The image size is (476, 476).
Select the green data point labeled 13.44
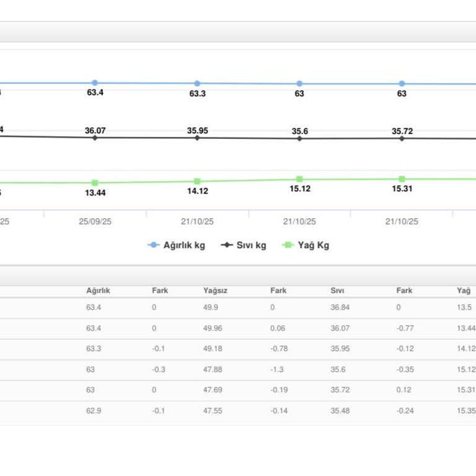(95, 183)
